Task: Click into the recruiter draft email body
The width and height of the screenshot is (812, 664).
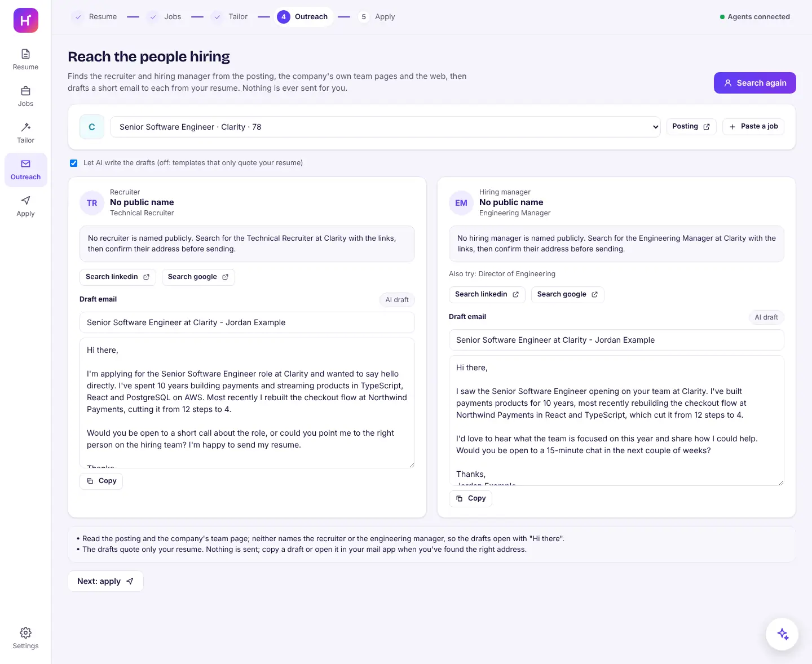Action: (247, 403)
